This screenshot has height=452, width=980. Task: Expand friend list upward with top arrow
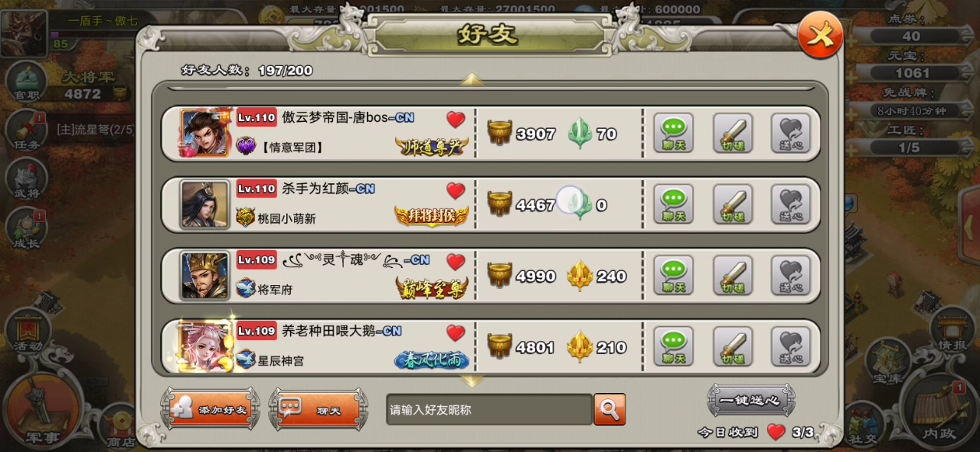471,79
